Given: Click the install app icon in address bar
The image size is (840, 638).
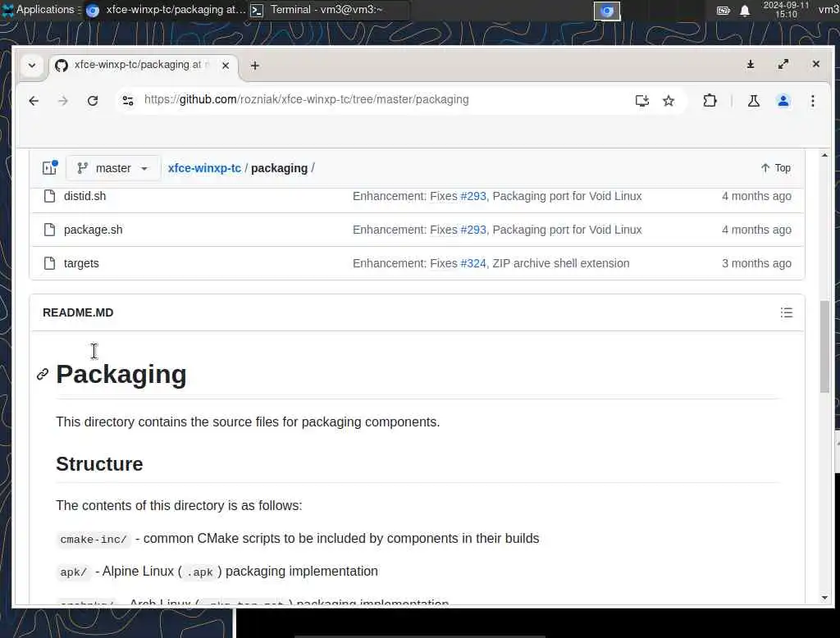Looking at the screenshot, I should click(641, 101).
